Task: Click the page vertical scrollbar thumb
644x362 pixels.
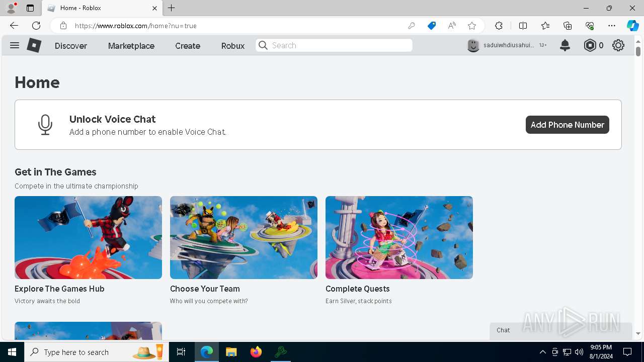Action: (638, 51)
